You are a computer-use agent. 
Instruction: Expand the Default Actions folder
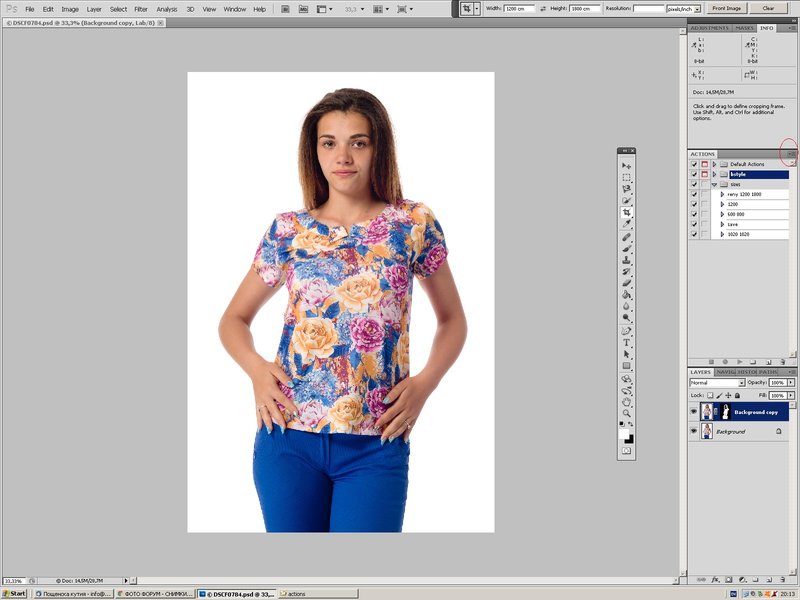(x=714, y=164)
